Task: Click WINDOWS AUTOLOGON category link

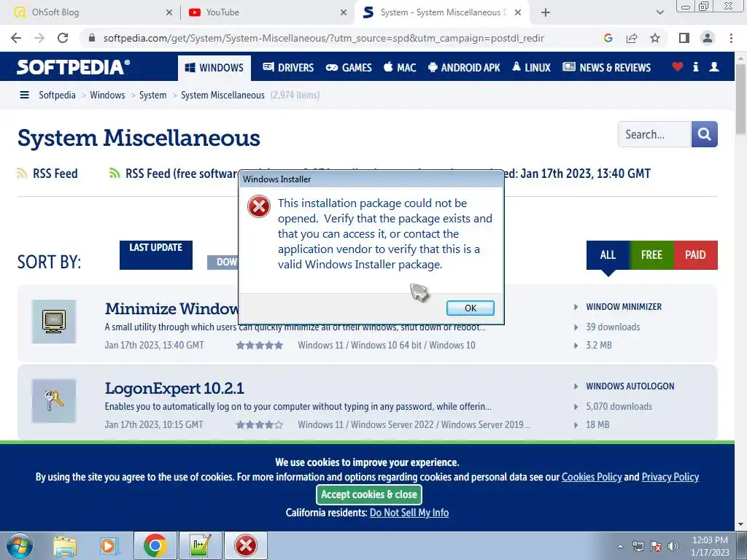Action: point(630,386)
